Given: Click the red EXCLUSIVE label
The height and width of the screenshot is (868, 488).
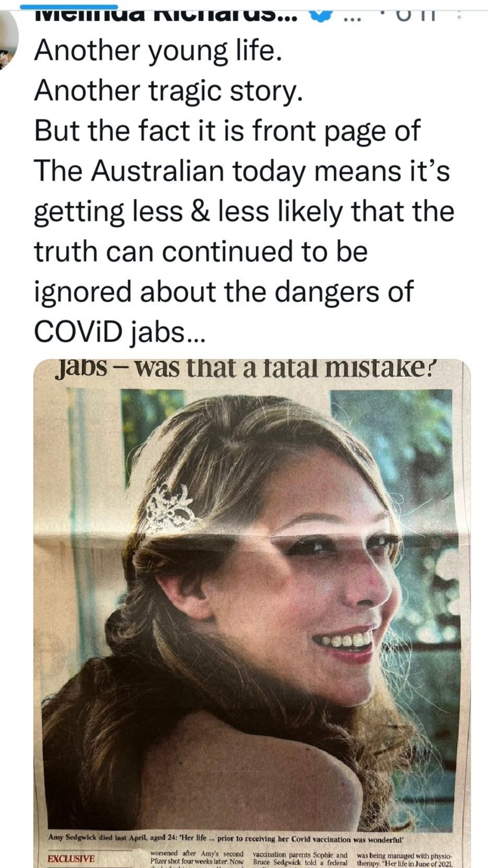Looking at the screenshot, I should (x=71, y=859).
